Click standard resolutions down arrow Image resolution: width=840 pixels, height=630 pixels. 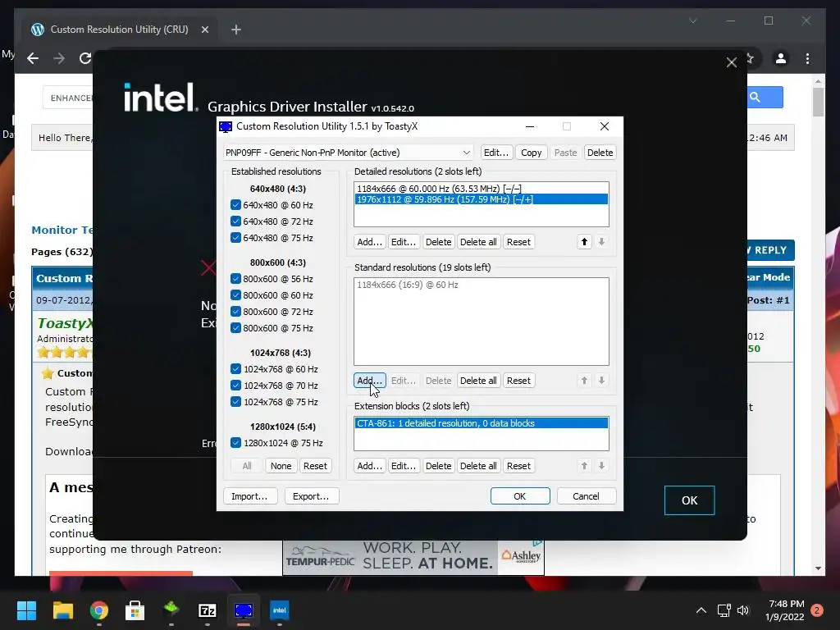tap(601, 381)
